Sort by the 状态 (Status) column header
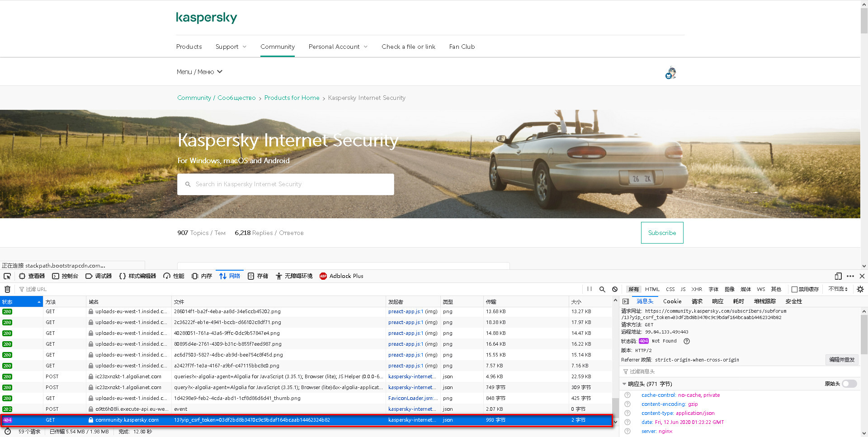Screen dimensions: 868x437 pos(21,302)
